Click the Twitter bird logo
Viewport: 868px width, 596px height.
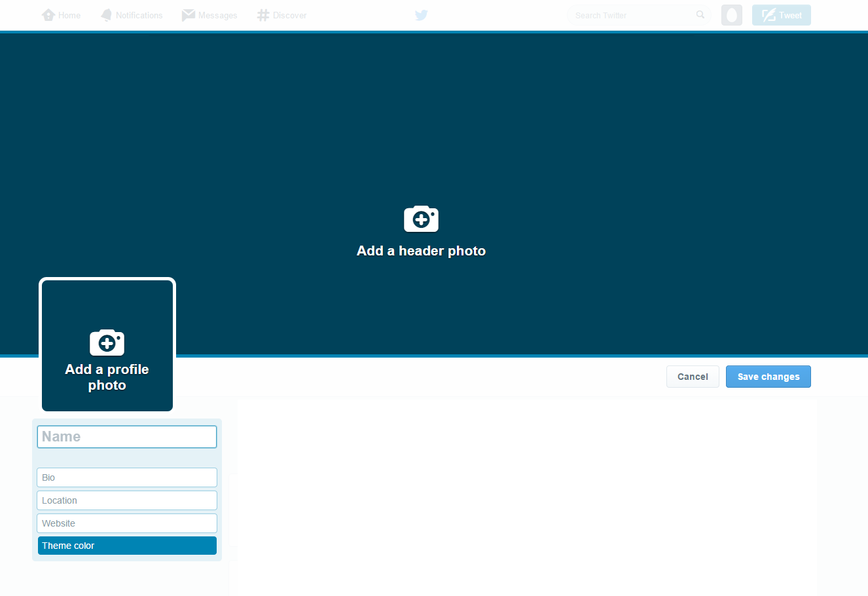422,15
